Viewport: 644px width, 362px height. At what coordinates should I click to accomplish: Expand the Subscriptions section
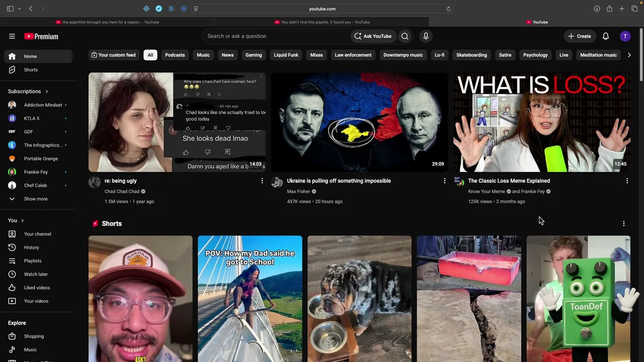(x=28, y=92)
